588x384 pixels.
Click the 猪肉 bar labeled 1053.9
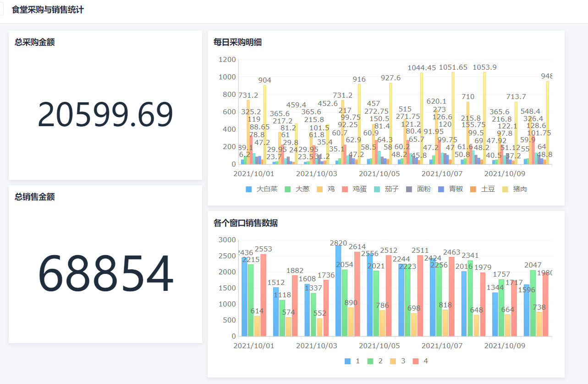(x=484, y=119)
